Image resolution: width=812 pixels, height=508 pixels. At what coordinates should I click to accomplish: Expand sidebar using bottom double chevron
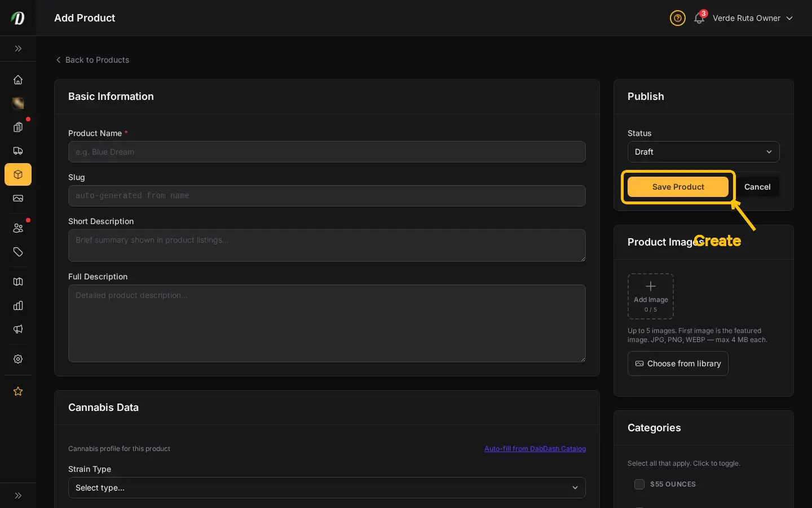(x=18, y=496)
